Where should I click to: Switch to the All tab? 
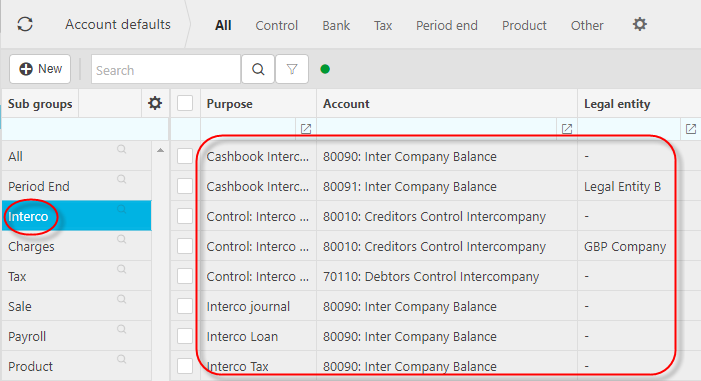click(x=223, y=25)
